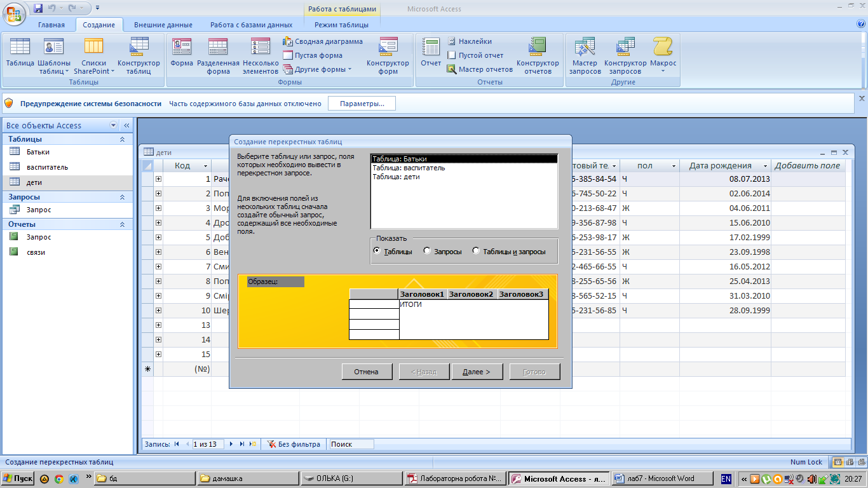
Task: Open the Создание tab
Action: pyautogui.click(x=98, y=25)
